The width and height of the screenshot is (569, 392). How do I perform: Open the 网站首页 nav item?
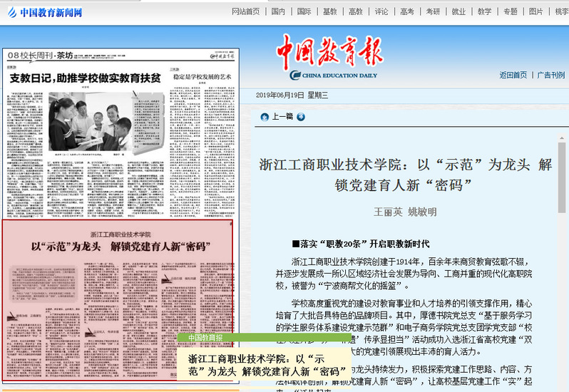[246, 12]
